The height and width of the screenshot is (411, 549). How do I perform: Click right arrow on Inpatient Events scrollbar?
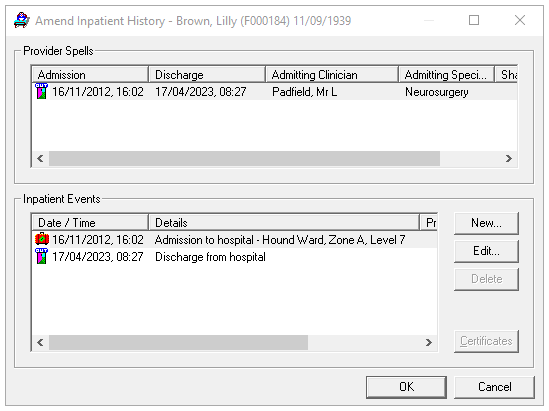[x=429, y=342]
